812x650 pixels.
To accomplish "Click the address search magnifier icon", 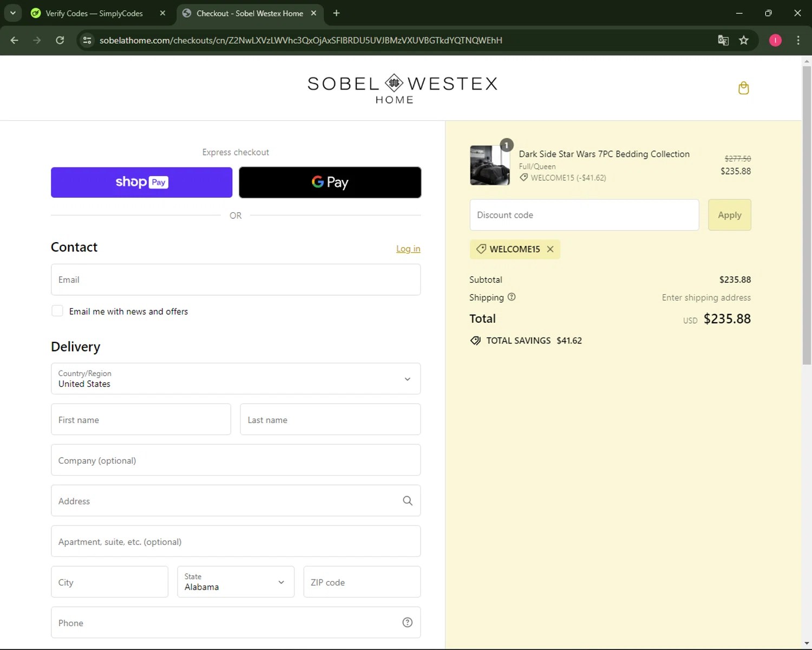I will click(408, 501).
